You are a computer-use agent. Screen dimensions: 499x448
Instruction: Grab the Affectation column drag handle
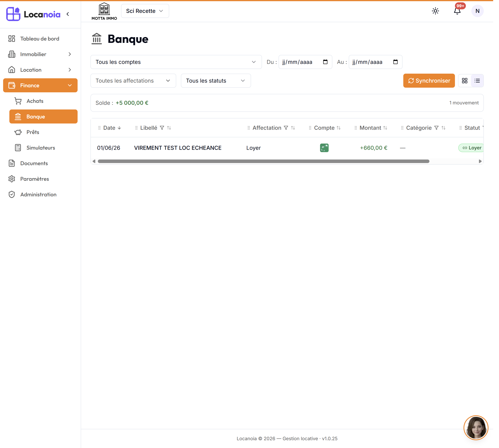click(x=249, y=128)
